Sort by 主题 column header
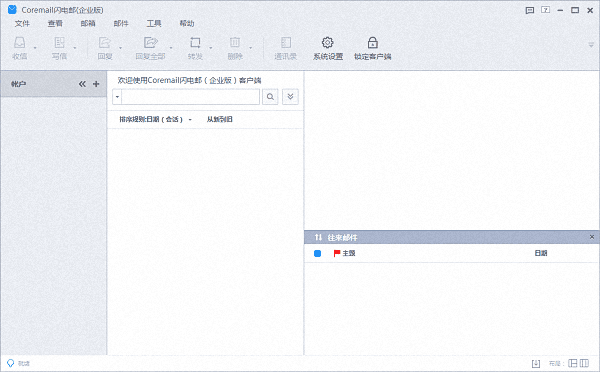This screenshot has width=600, height=372. (349, 253)
